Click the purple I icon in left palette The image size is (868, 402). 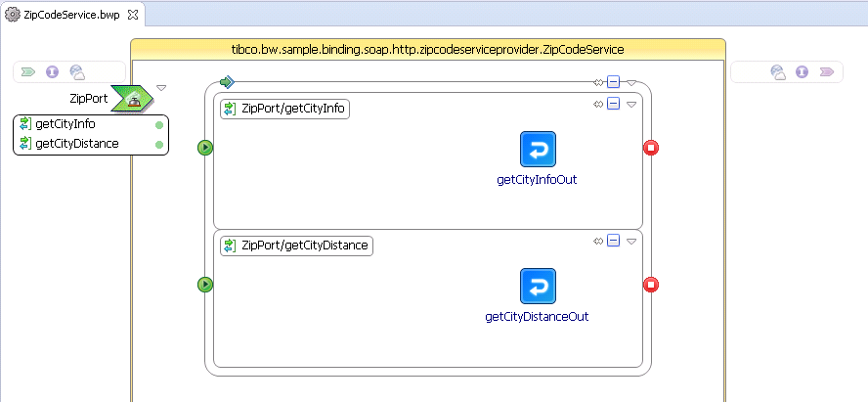coord(52,72)
